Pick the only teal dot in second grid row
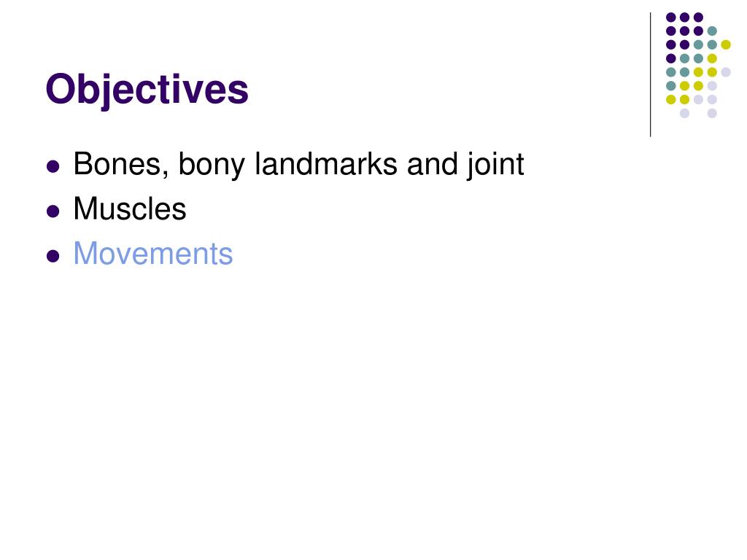The image size is (747, 560). point(712,31)
